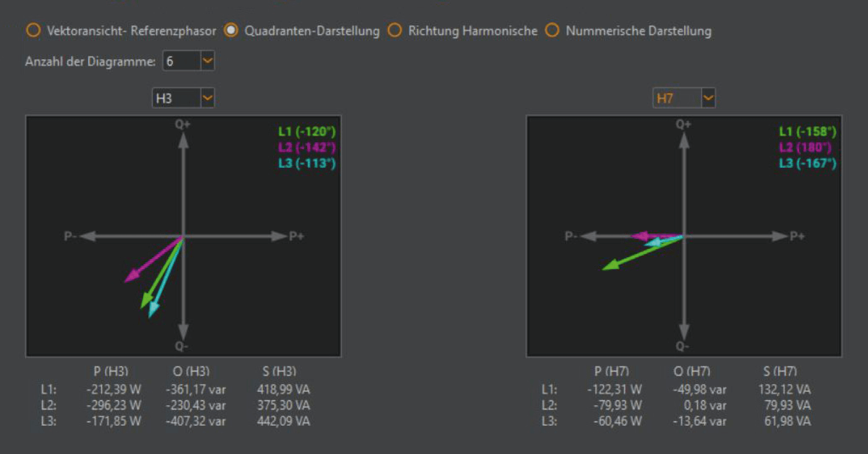The height and width of the screenshot is (454, 868).
Task: Switch to Nummerische Darstellung radio button
Action: pos(552,31)
